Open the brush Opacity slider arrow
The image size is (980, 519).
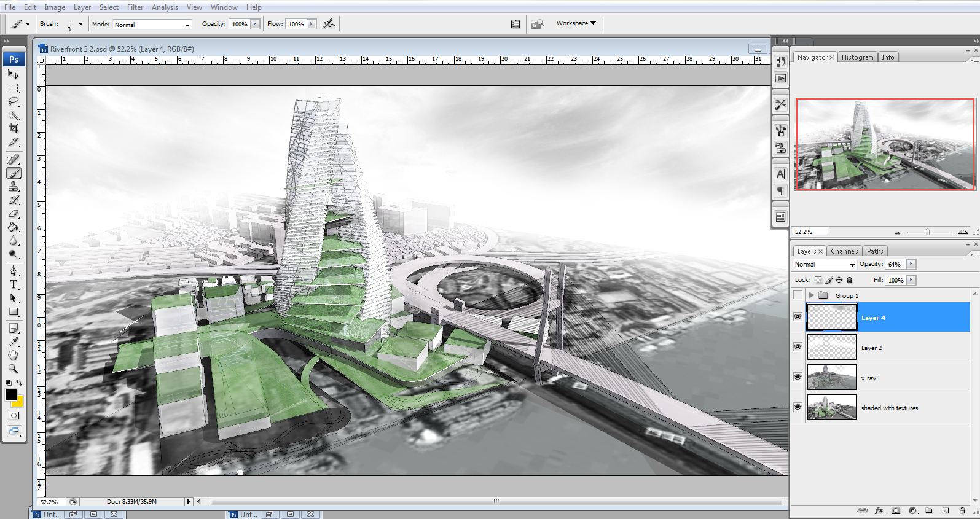tap(255, 24)
